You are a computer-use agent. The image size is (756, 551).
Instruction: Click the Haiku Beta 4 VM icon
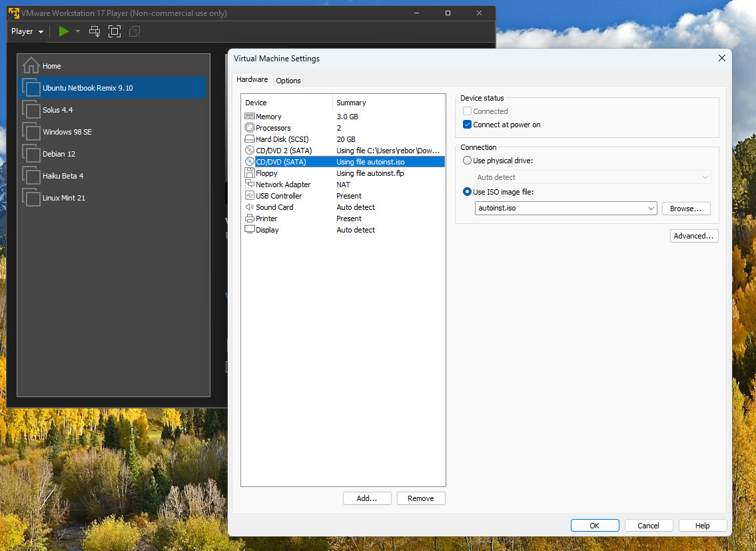pyautogui.click(x=31, y=176)
